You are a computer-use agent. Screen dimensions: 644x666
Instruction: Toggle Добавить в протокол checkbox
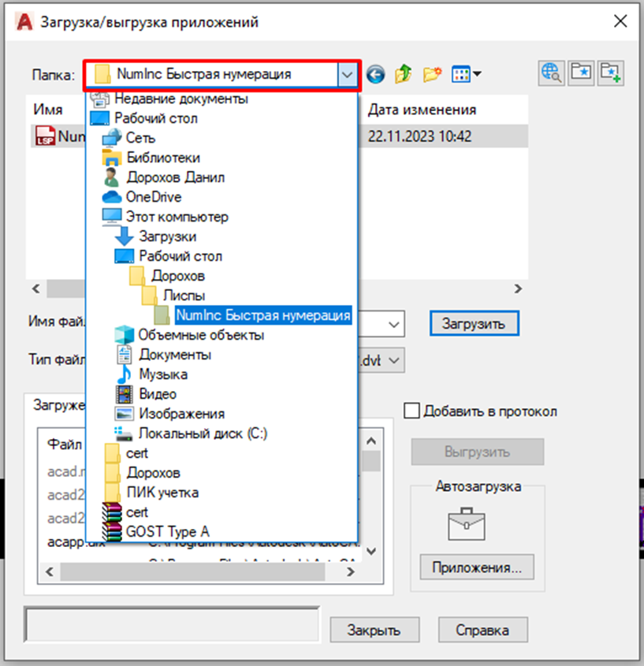click(411, 411)
